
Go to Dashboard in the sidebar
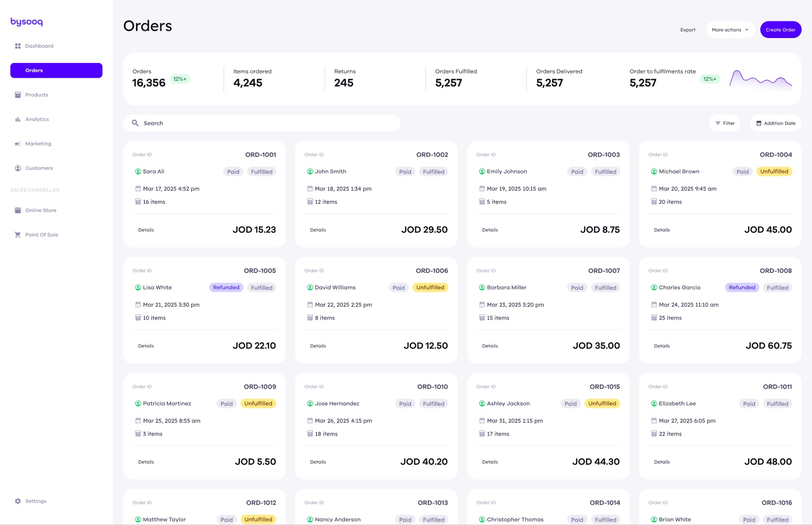coord(56,46)
